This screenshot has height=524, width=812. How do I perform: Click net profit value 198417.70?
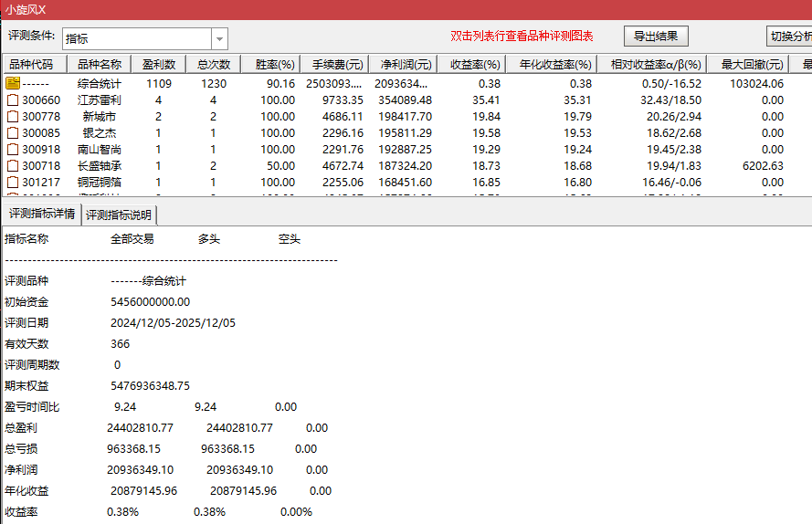pyautogui.click(x=405, y=117)
